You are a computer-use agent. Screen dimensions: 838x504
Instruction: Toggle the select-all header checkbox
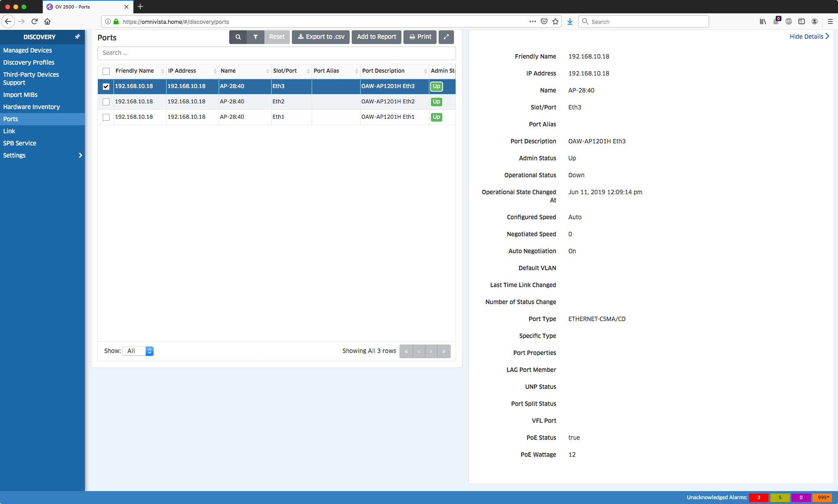[106, 71]
